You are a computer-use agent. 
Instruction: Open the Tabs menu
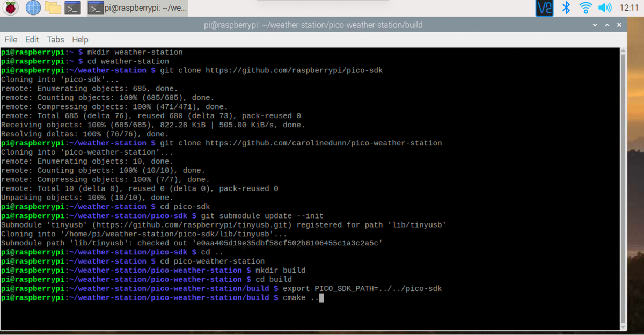(55, 39)
